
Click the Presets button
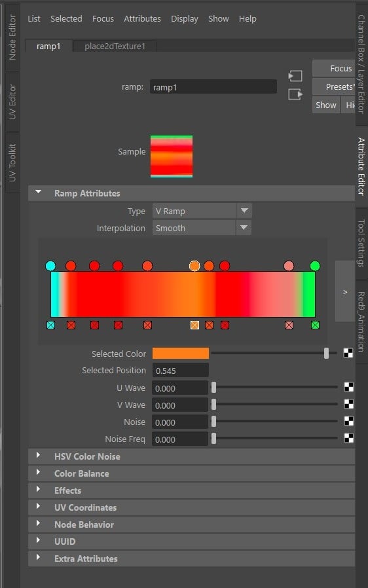pos(334,86)
